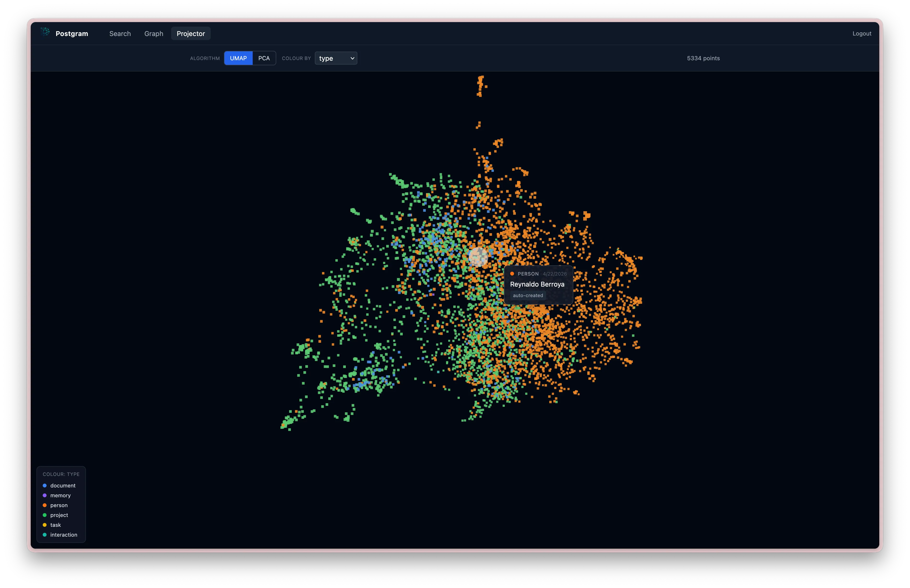The image size is (910, 588).
Task: Click the COLOUR BY label
Action: tap(296, 58)
